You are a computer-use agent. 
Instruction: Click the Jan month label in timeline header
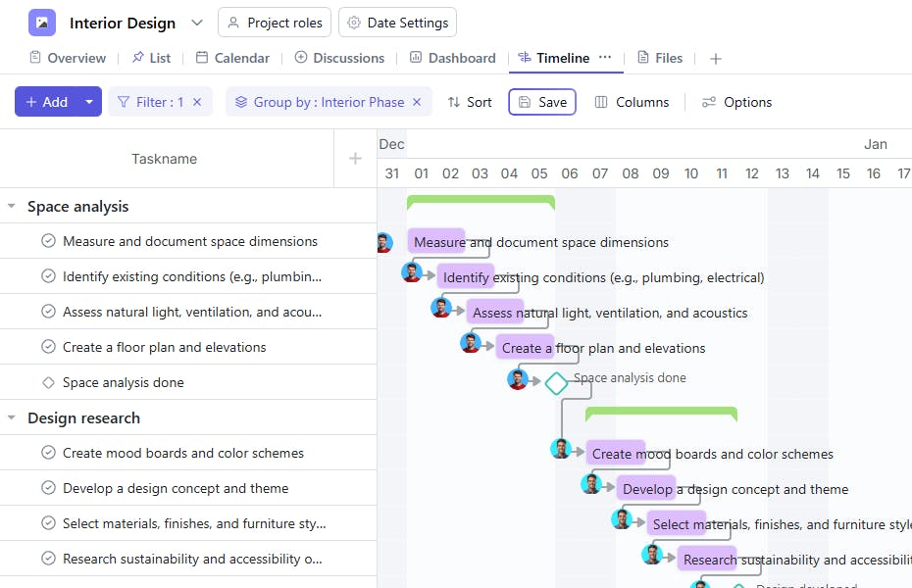876,144
